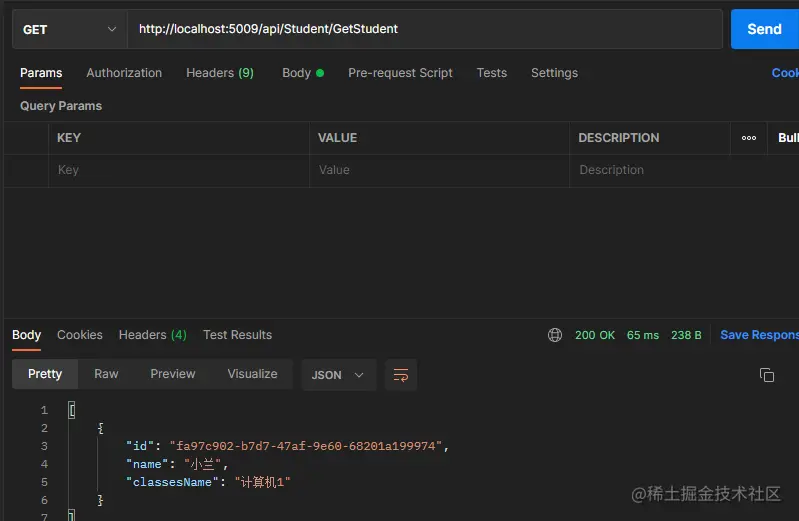799x521 pixels.
Task: Select the request Body tab
Action: (x=302, y=73)
